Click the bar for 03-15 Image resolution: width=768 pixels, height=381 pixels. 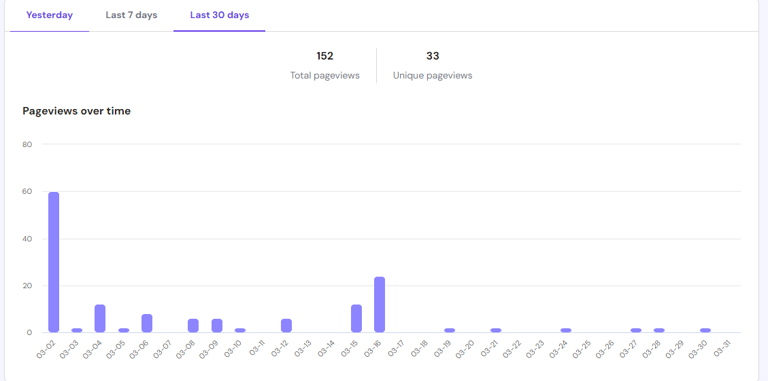pos(357,318)
